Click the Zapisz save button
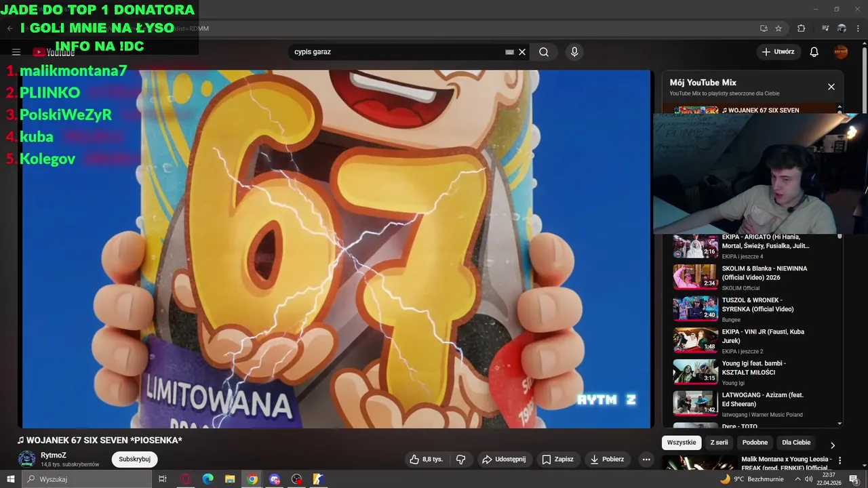The width and height of the screenshot is (868, 488). click(x=557, y=460)
